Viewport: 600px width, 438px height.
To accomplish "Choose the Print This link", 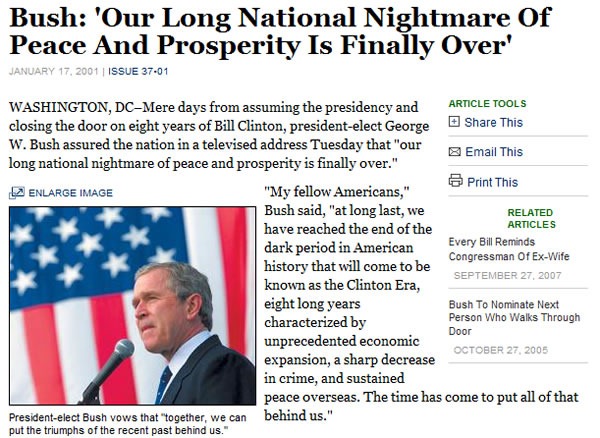I will pos(492,182).
